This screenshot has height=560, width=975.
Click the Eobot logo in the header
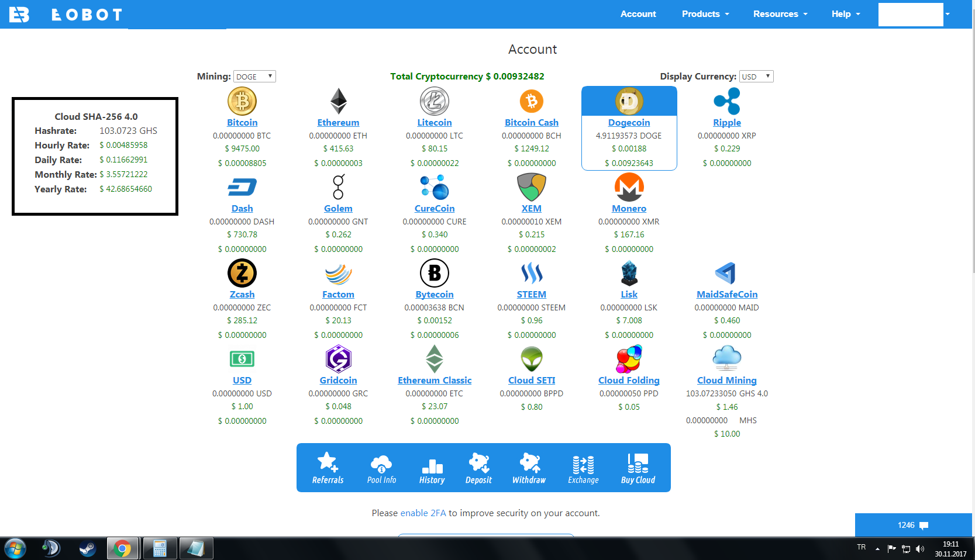(x=66, y=15)
